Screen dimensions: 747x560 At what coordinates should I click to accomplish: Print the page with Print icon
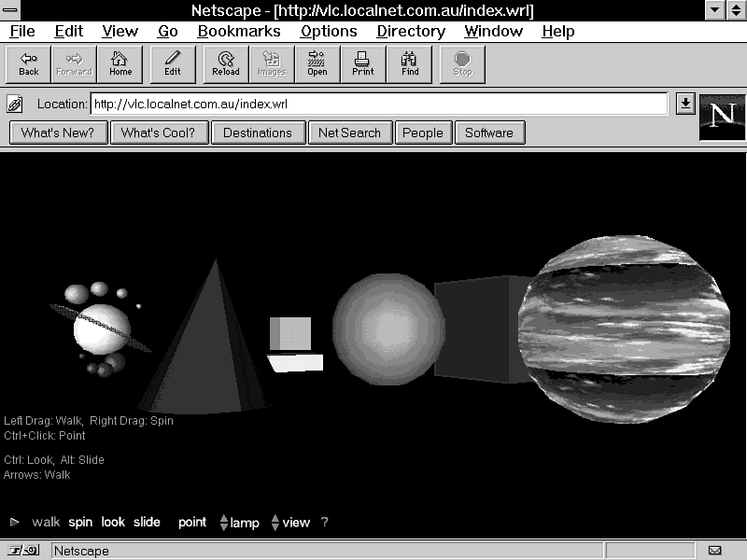click(x=363, y=63)
